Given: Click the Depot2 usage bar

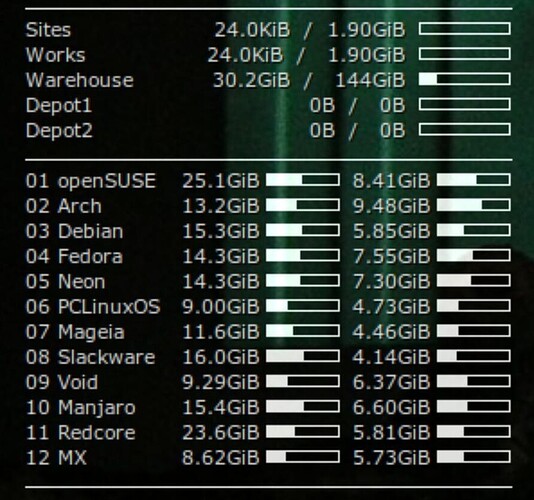Looking at the screenshot, I should click(x=465, y=129).
